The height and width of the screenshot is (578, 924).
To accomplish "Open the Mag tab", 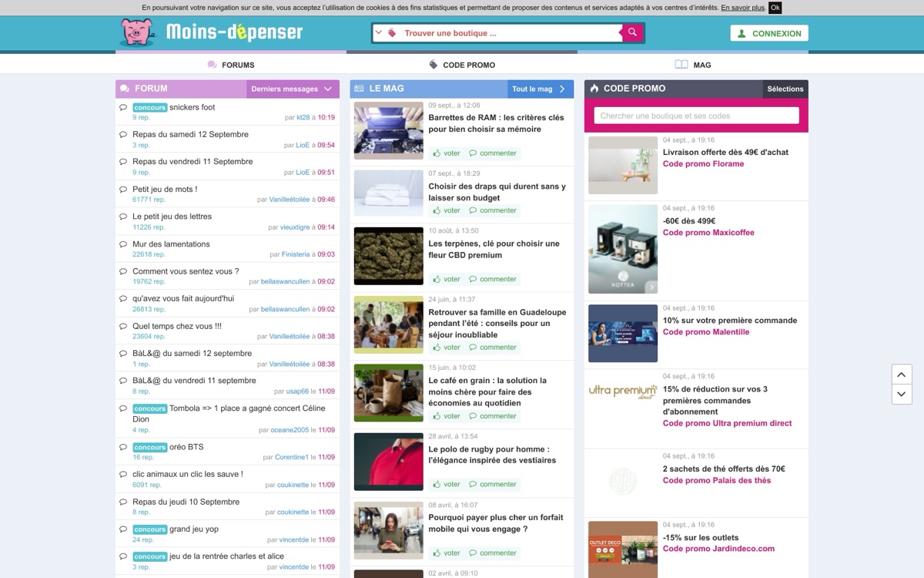I will tap(693, 65).
